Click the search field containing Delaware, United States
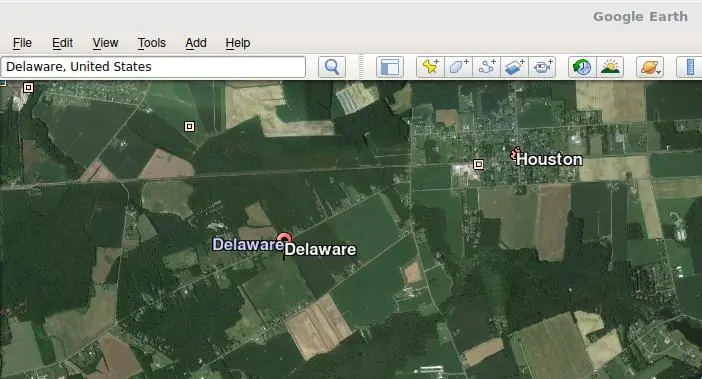702x379 pixels. tap(153, 67)
